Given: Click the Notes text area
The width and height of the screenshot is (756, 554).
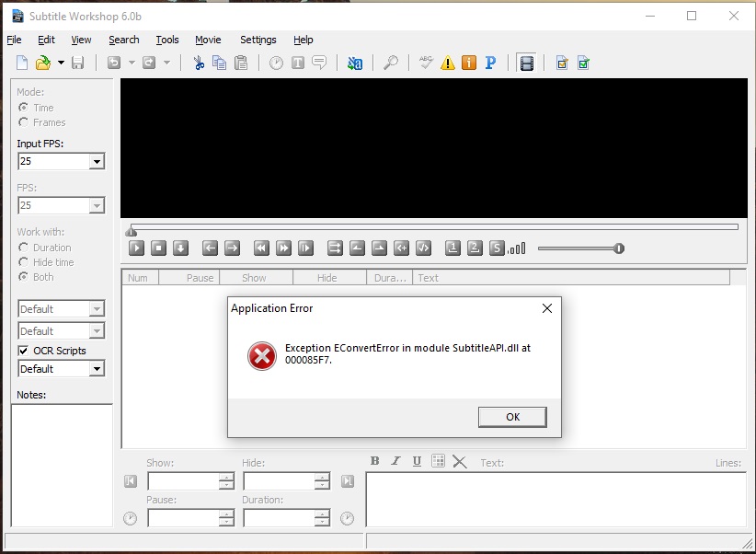Looking at the screenshot, I should [x=62, y=466].
